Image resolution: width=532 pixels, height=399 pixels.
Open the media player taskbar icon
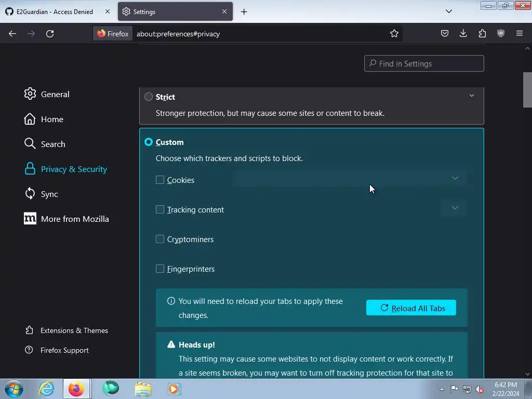175,389
